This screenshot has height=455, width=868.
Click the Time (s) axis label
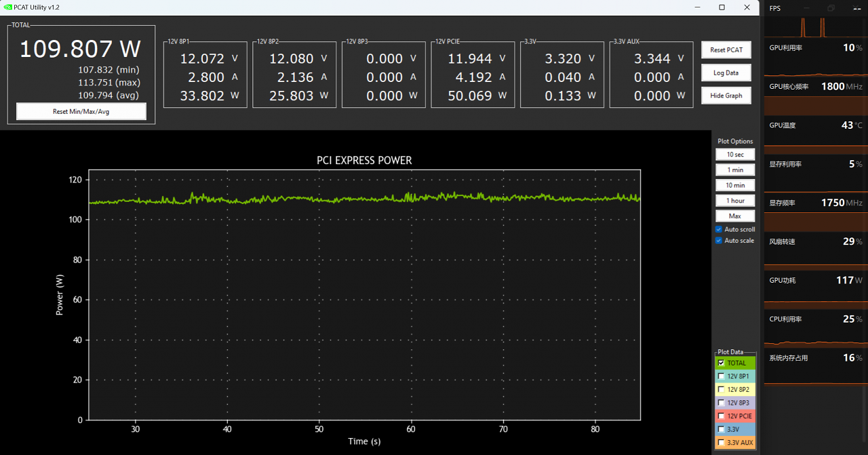(x=364, y=441)
